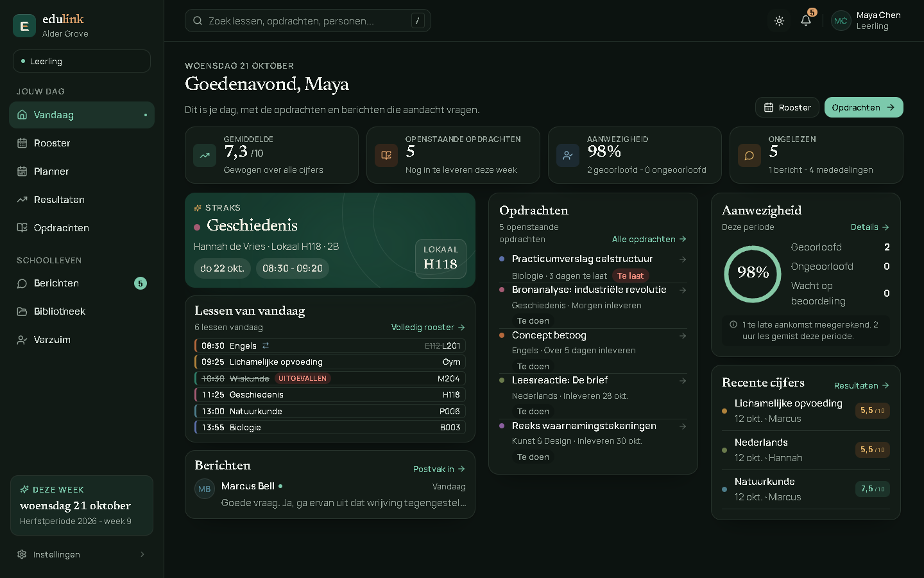
Task: Click the MC user avatar
Action: pos(841,21)
